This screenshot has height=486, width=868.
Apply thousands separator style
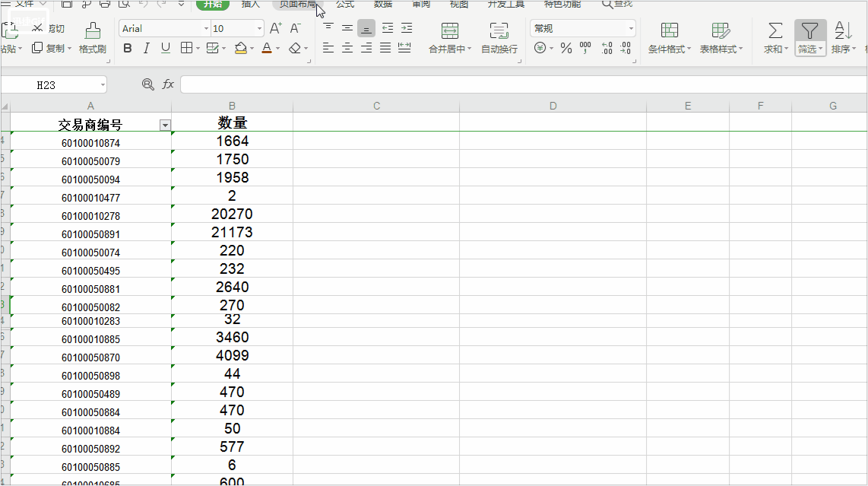(585, 48)
